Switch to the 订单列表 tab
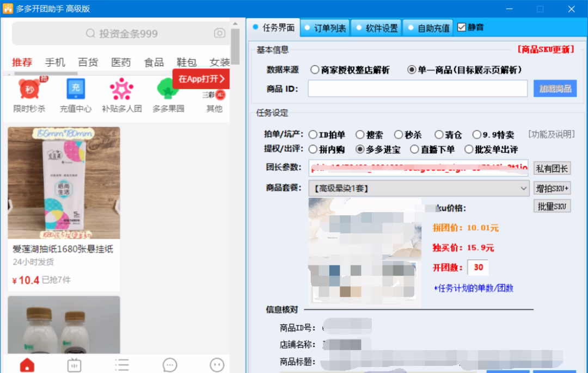 coord(325,27)
